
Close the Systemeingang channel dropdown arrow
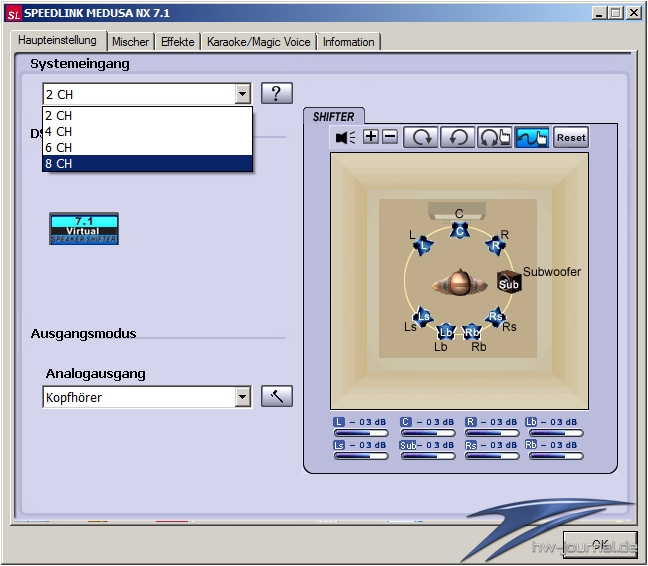pos(243,94)
